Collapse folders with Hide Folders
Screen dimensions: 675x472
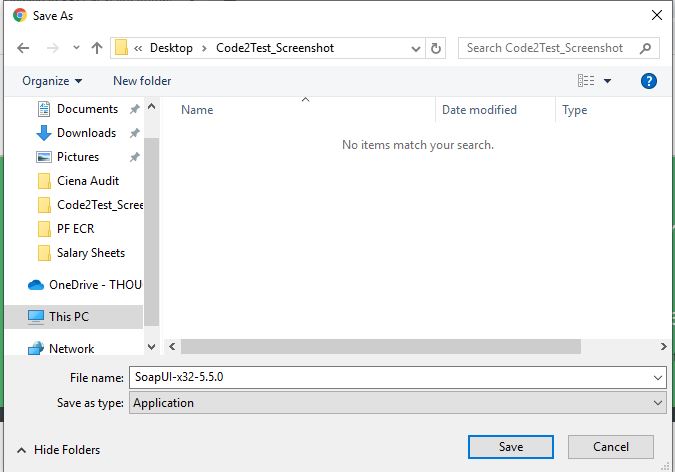[x=59, y=450]
